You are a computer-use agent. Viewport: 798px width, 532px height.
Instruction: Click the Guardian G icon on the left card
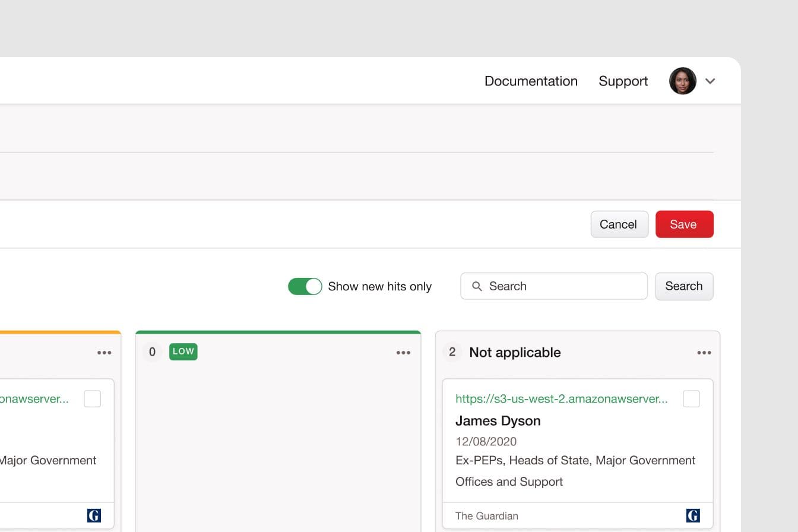(x=93, y=515)
